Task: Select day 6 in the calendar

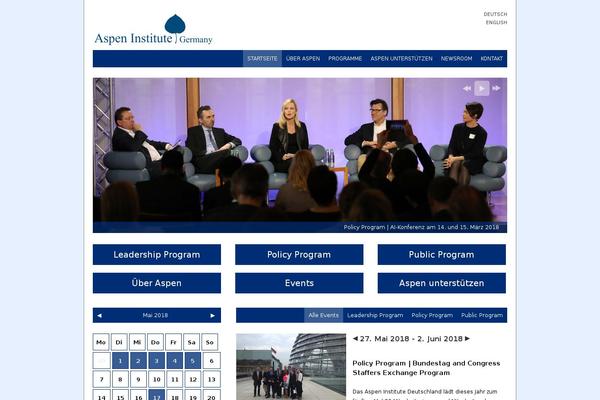Action: [211, 361]
